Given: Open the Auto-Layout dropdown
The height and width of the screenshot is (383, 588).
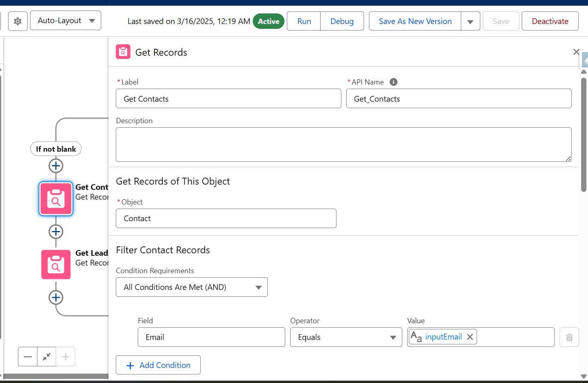Looking at the screenshot, I should pos(65,20).
